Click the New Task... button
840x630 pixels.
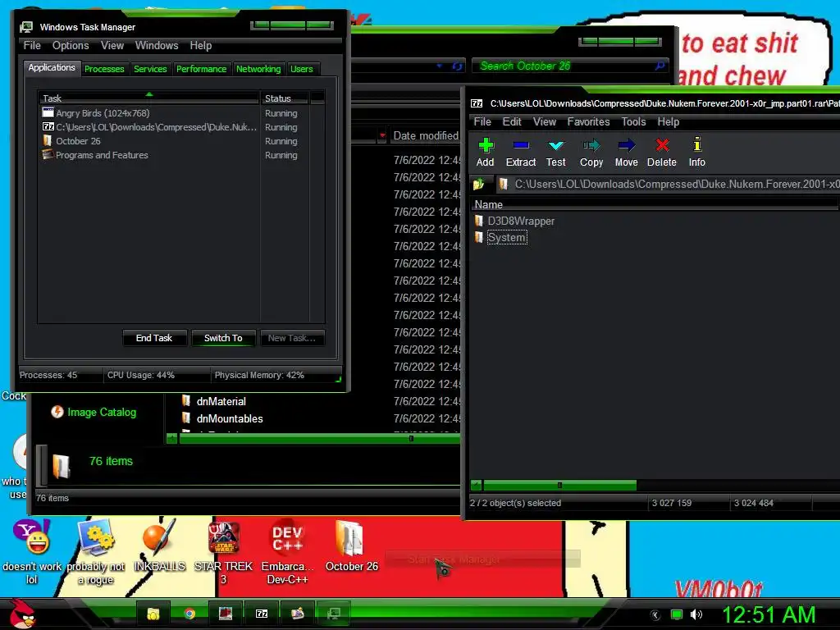pyautogui.click(x=292, y=338)
